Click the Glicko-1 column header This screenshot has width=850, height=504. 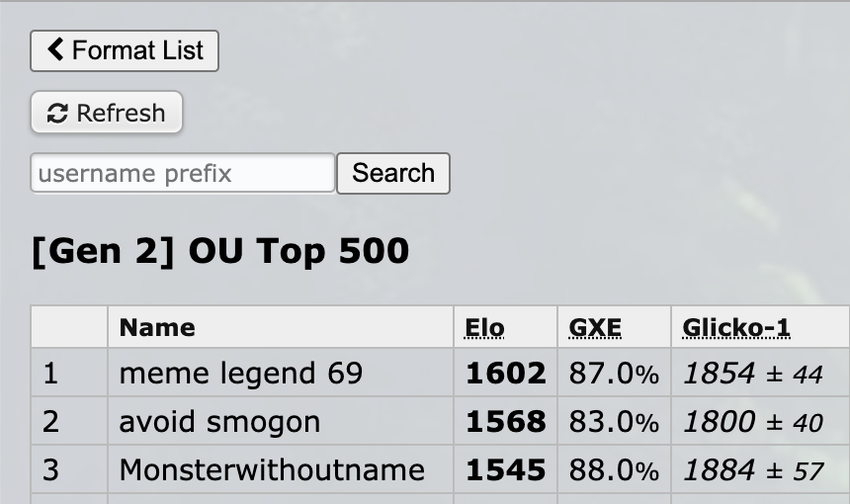coord(736,328)
